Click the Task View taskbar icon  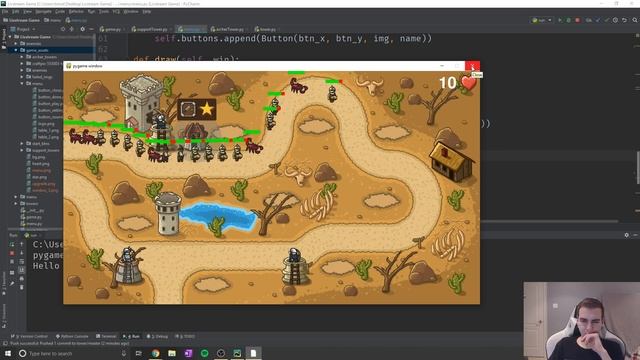[x=139, y=353]
